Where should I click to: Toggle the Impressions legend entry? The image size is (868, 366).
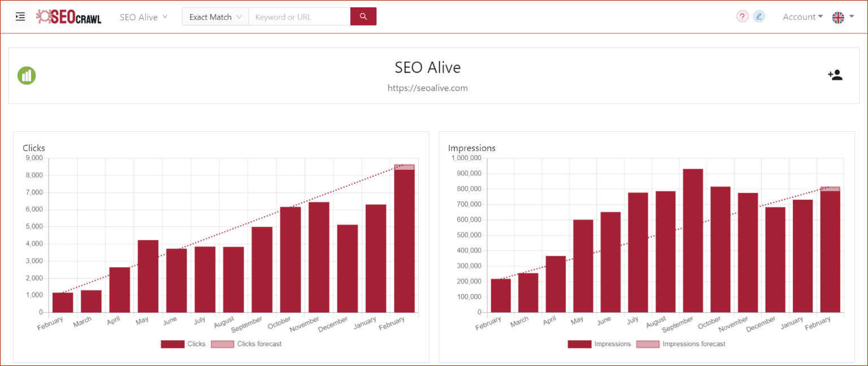(x=599, y=344)
